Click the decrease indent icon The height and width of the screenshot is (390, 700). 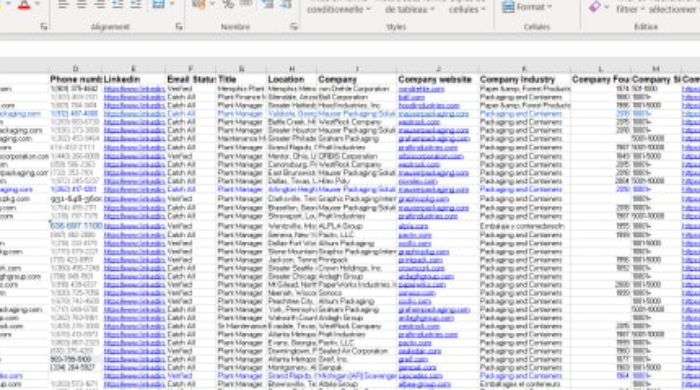(x=118, y=4)
